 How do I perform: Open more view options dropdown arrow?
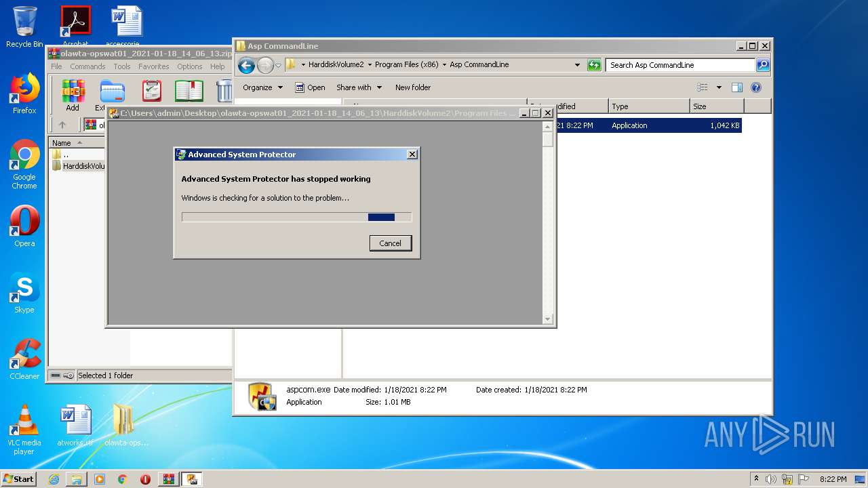pyautogui.click(x=719, y=87)
